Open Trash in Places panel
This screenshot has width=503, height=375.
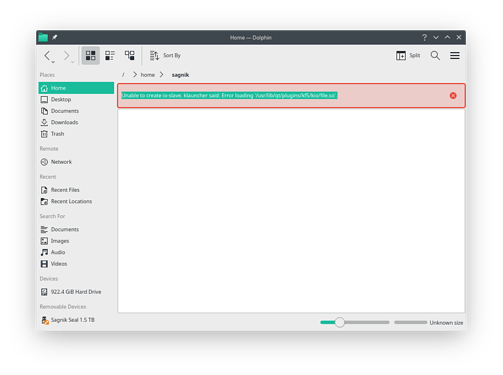pyautogui.click(x=76, y=134)
